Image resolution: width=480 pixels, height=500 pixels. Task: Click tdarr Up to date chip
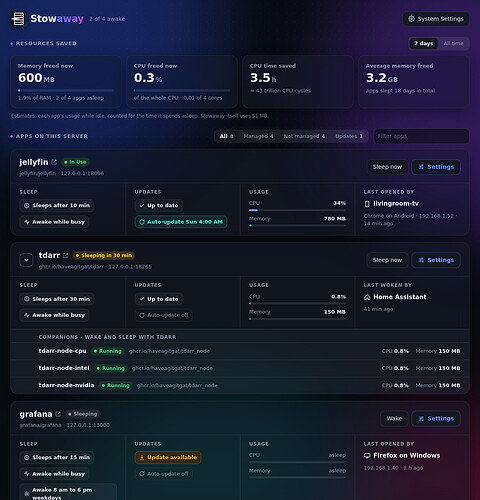point(159,299)
